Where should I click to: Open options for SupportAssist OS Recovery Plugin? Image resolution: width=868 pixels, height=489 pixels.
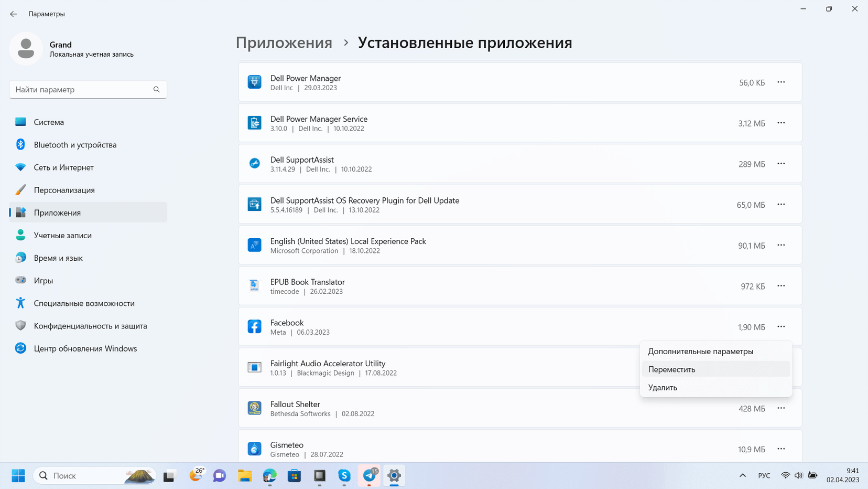pos(781,204)
